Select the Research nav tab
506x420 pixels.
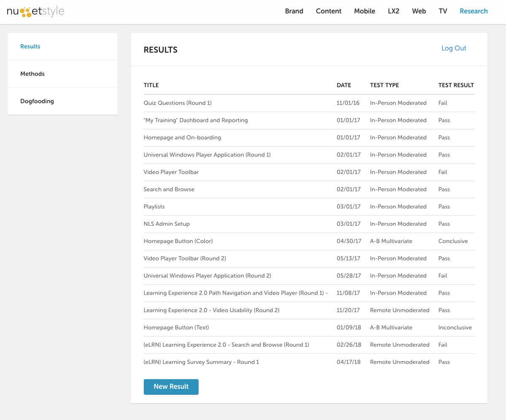tap(474, 11)
